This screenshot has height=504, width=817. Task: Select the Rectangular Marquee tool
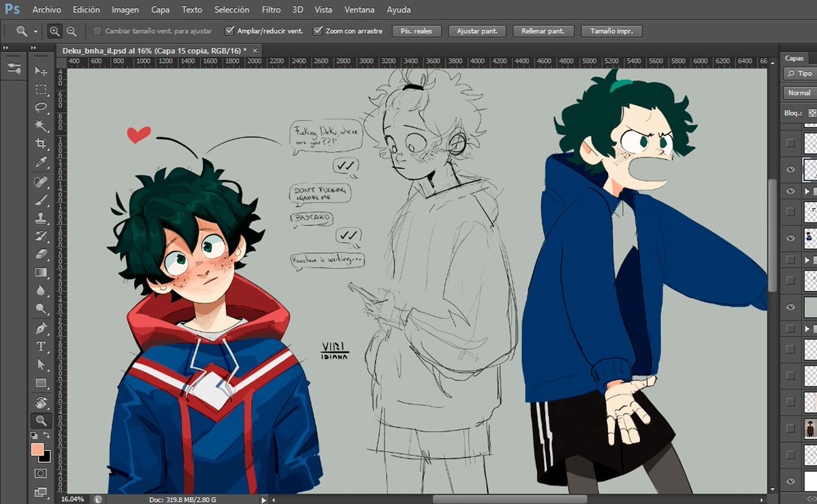[41, 89]
